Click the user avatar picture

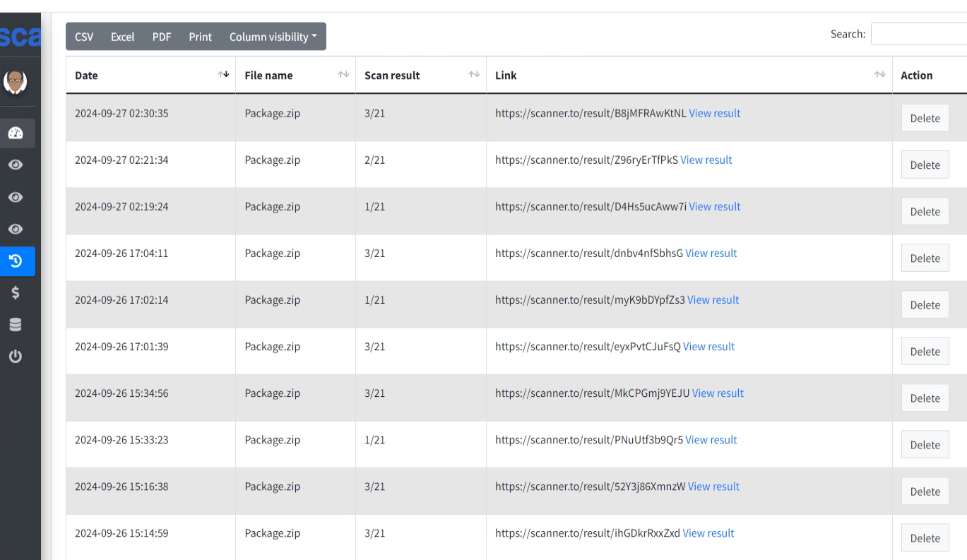(x=16, y=82)
